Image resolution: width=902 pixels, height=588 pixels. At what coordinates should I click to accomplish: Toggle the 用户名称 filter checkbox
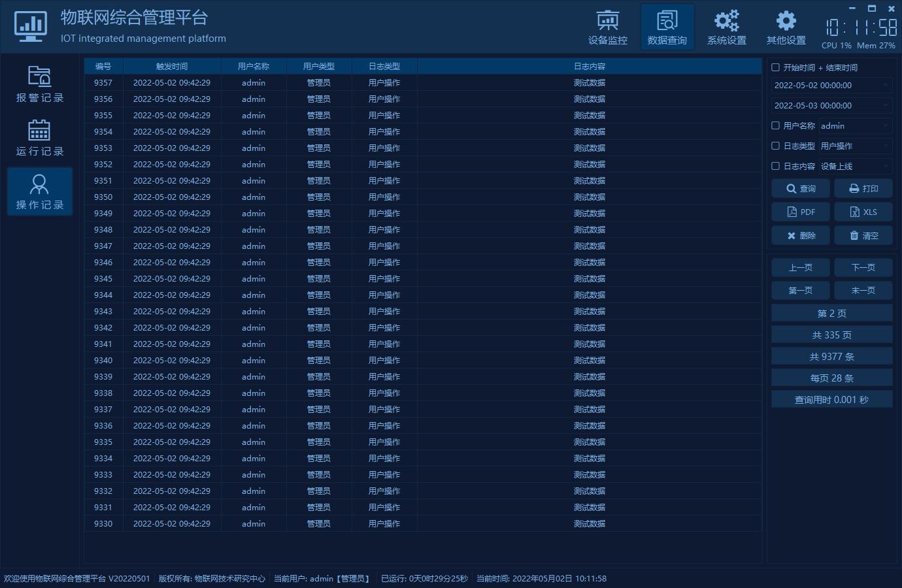click(x=776, y=125)
